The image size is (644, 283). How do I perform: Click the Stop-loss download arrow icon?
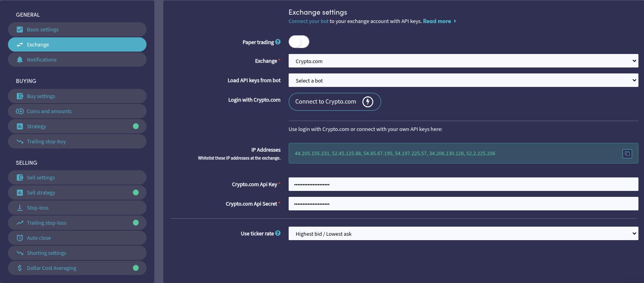[x=19, y=208]
